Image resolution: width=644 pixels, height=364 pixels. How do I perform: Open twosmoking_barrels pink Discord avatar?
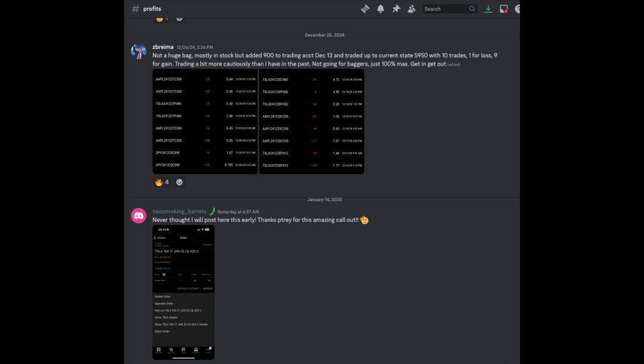click(138, 215)
